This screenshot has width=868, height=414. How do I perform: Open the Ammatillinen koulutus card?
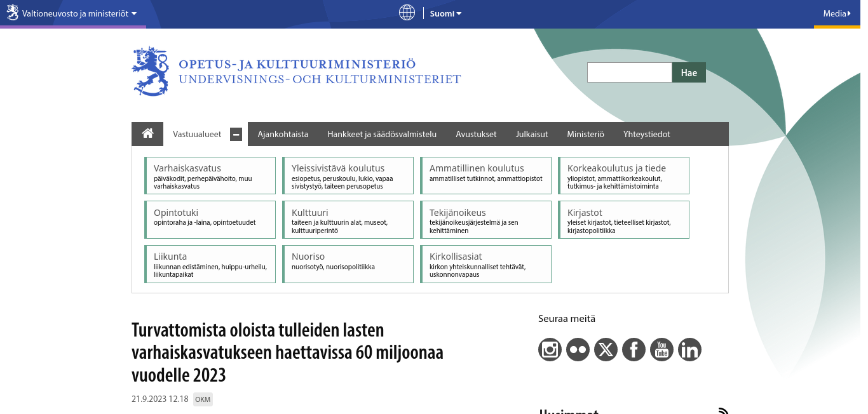[485, 175]
